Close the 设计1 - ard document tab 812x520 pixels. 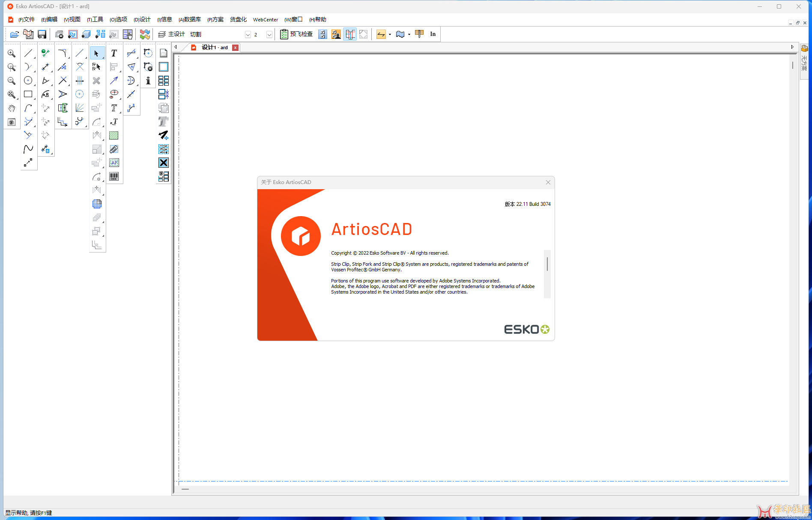[235, 48]
